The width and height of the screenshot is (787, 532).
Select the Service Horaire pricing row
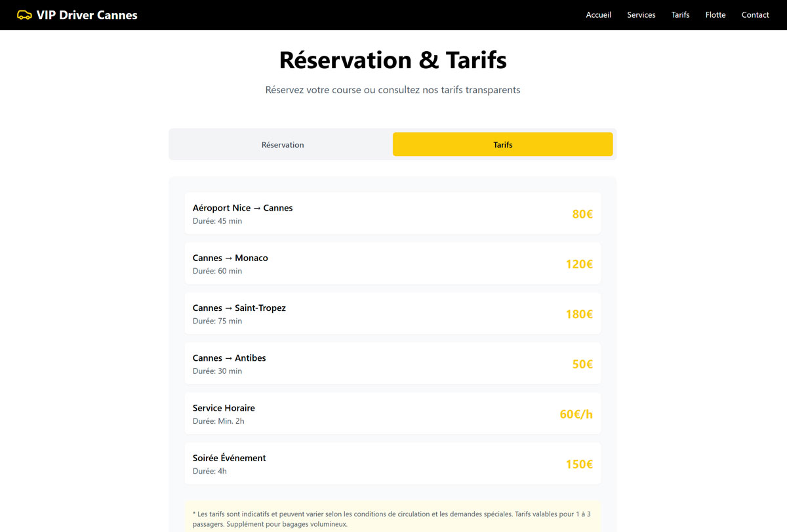pyautogui.click(x=392, y=414)
